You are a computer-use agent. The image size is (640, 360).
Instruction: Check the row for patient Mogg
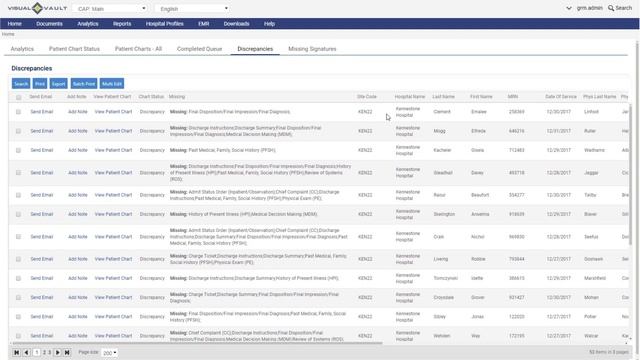point(18,131)
